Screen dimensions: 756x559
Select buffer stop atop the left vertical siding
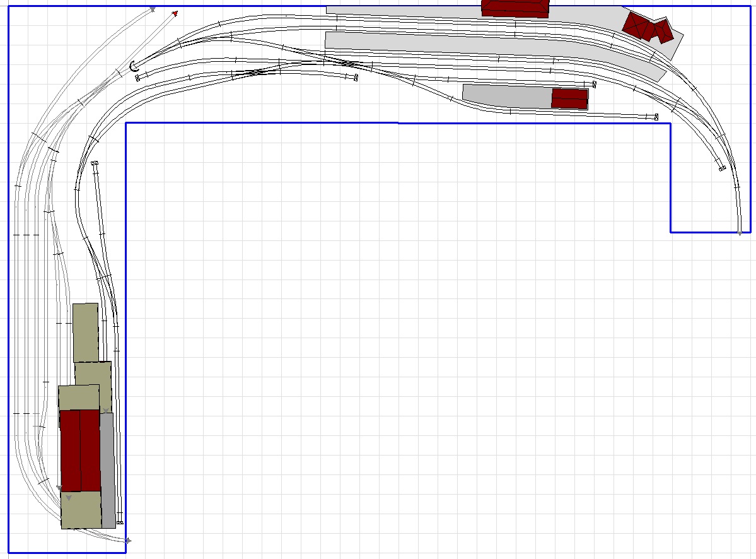[x=95, y=164]
